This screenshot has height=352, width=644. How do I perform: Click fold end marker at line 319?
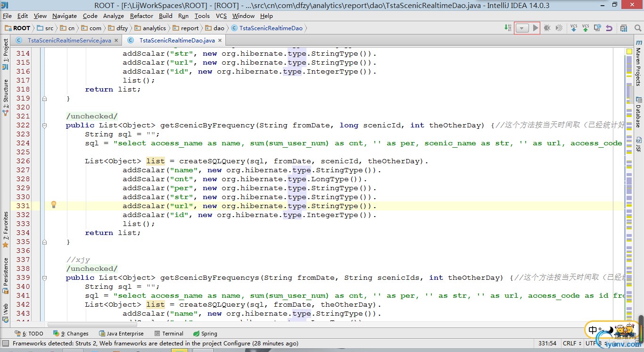pos(44,99)
